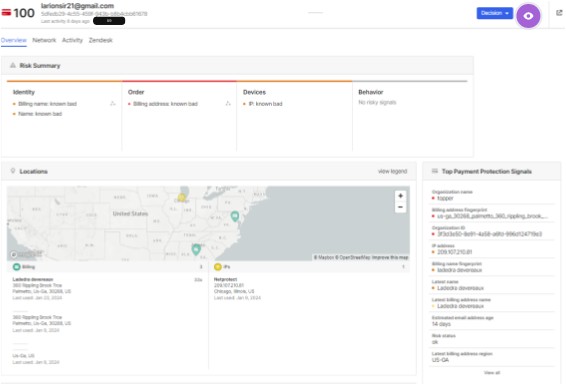Zoom in on the map
This screenshot has height=384, width=566.
(x=400, y=196)
